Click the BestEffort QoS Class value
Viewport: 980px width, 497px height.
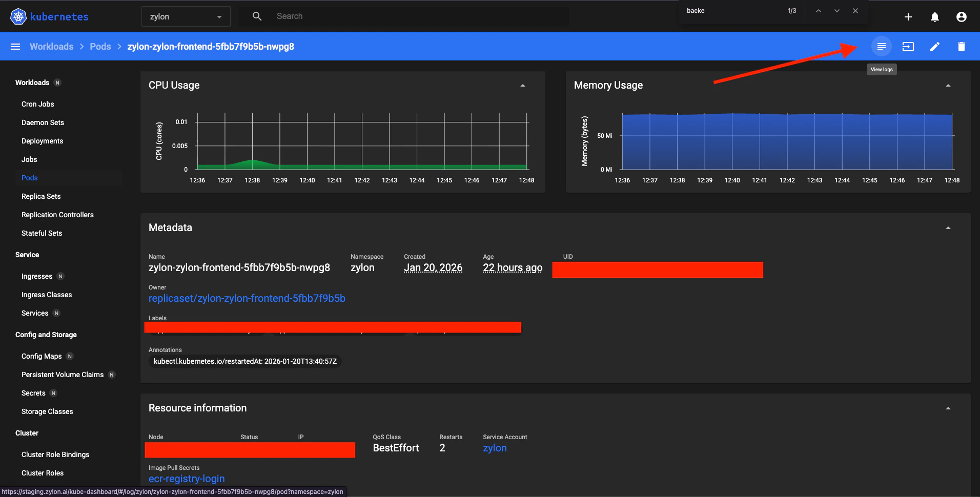pyautogui.click(x=396, y=448)
